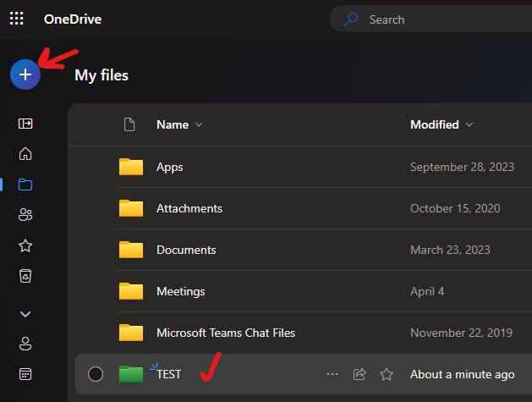532x402 pixels.
Task: Click the date April 4
Action: pos(427,291)
